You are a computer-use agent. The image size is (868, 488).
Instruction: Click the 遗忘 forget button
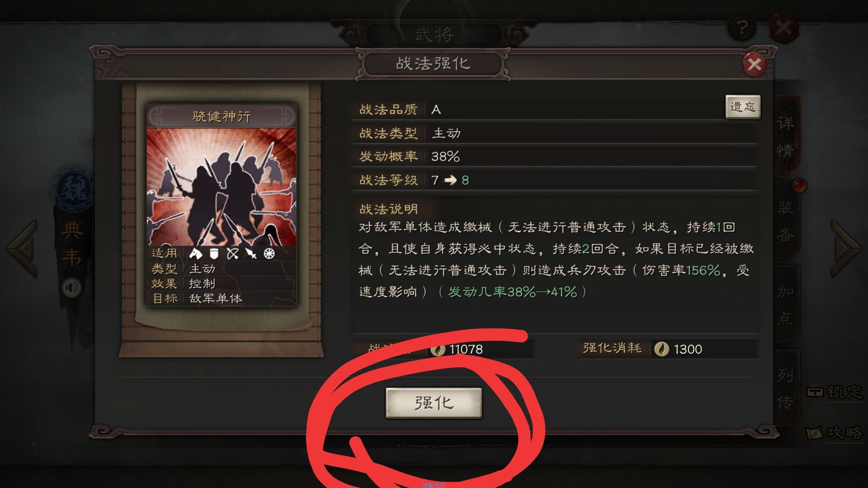743,107
